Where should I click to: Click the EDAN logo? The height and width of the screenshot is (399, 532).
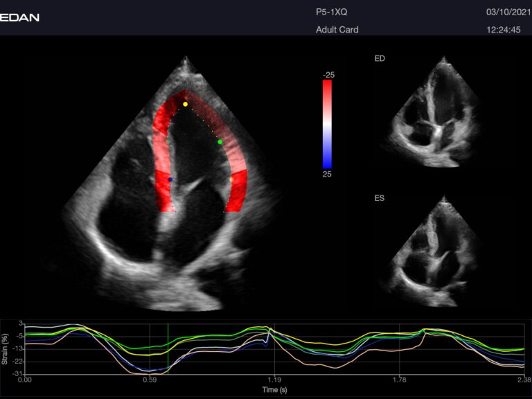point(20,17)
